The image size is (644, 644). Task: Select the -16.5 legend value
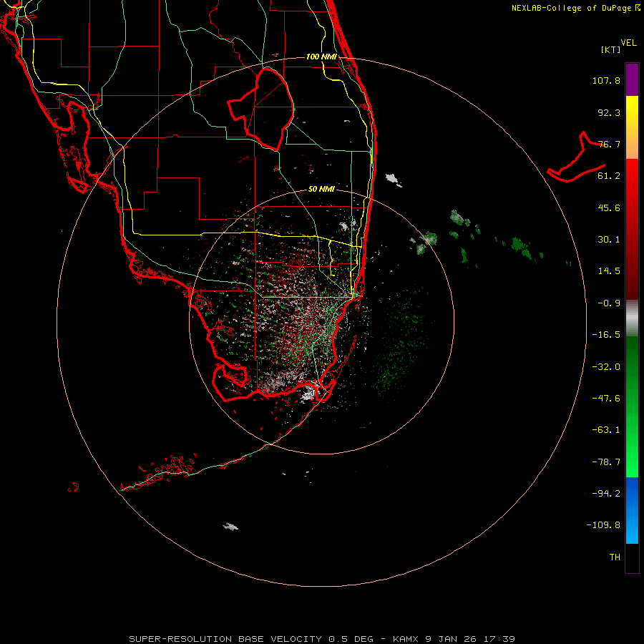pyautogui.click(x=606, y=335)
